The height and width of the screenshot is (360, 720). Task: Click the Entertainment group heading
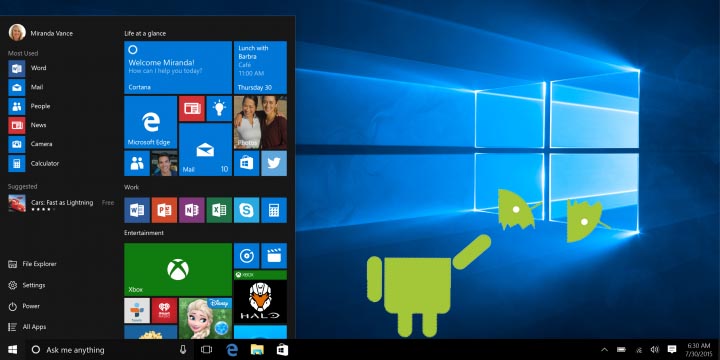click(144, 233)
